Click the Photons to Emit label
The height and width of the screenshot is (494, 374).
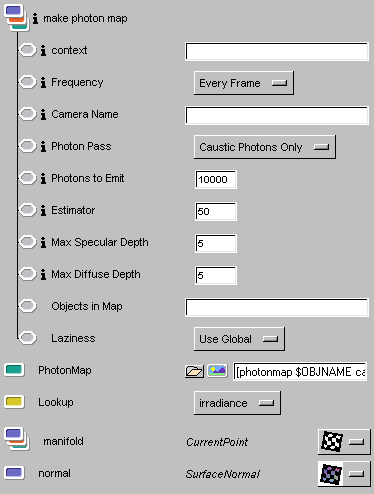tap(88, 178)
